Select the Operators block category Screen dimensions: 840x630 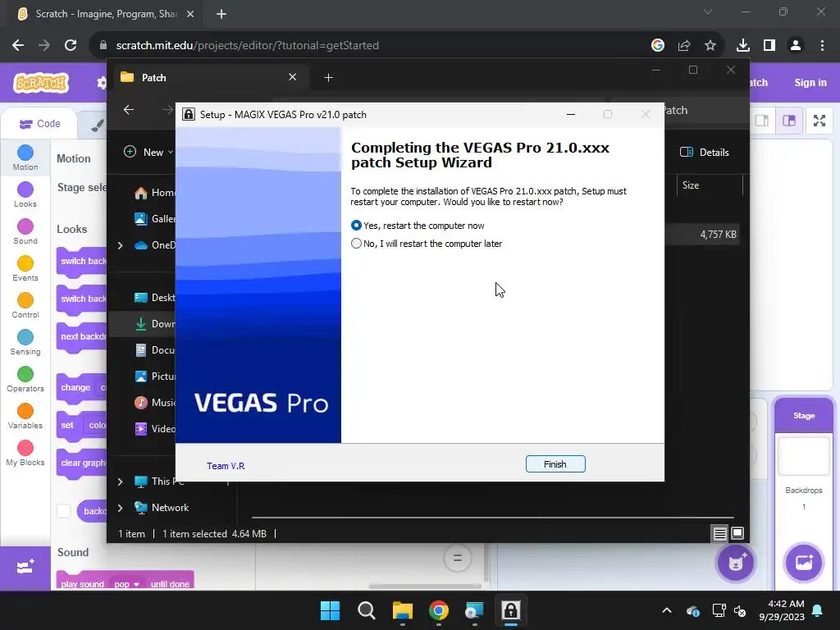25,380
